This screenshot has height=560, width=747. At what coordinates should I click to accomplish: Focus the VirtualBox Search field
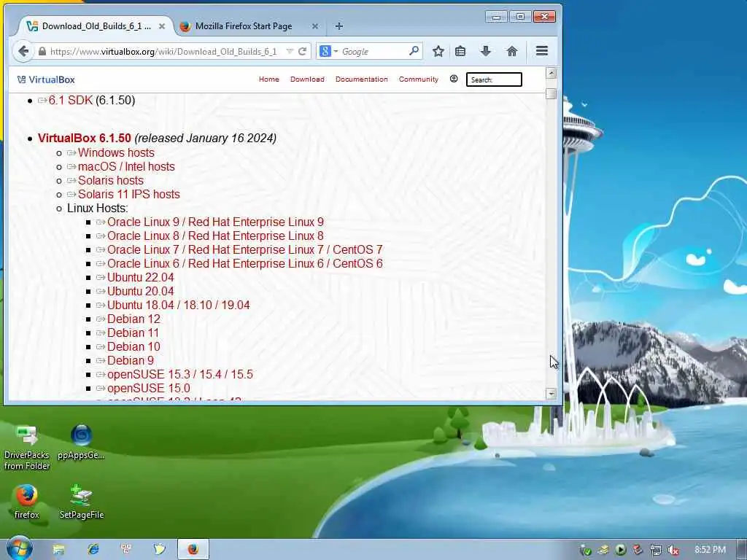494,79
